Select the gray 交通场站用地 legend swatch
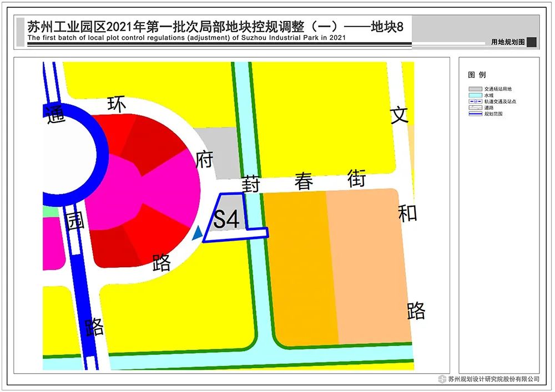 pyautogui.click(x=476, y=89)
